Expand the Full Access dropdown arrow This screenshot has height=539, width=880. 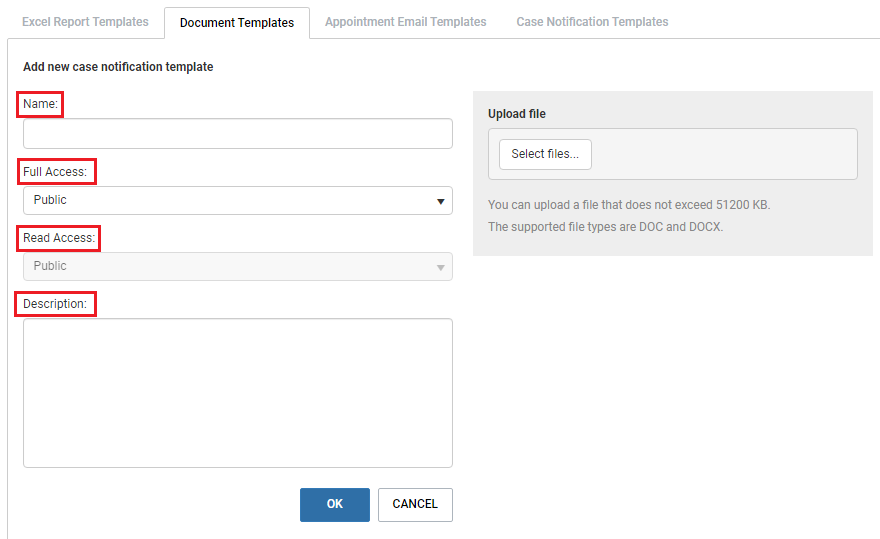[441, 201]
